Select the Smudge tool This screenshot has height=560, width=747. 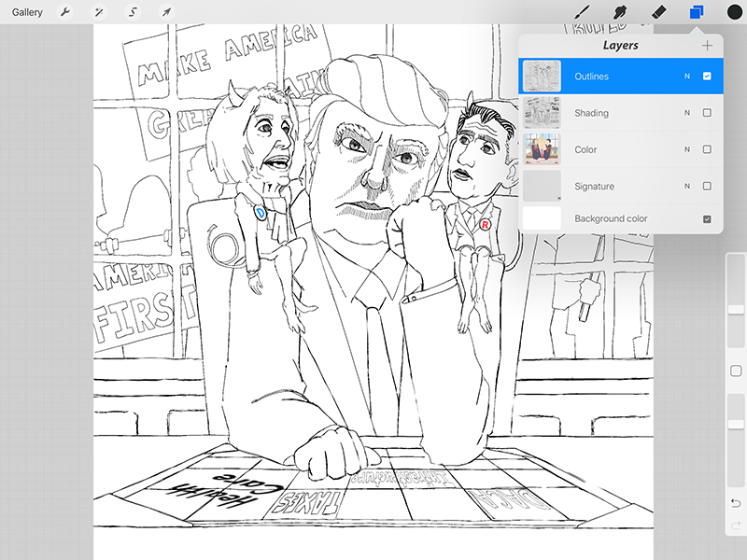(x=618, y=12)
